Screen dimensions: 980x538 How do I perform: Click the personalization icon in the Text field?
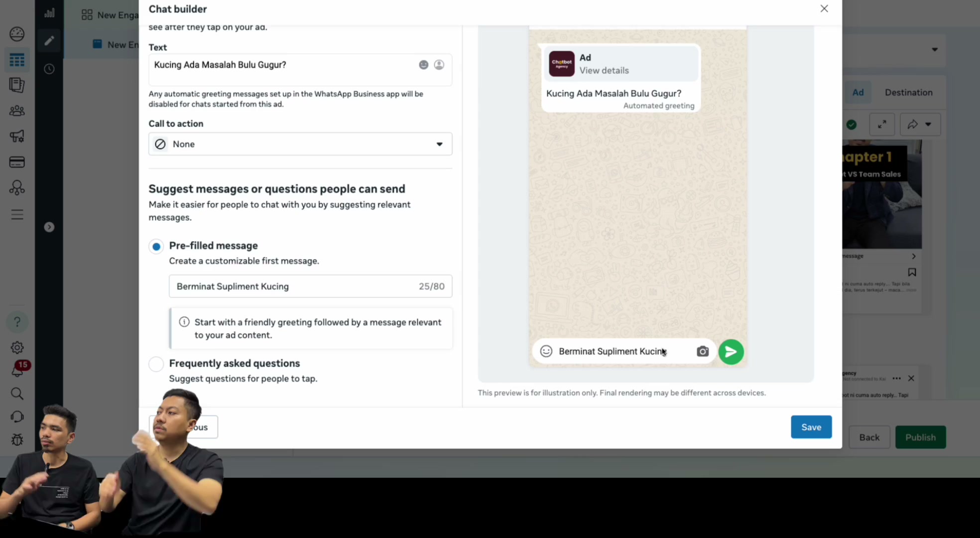coord(439,65)
